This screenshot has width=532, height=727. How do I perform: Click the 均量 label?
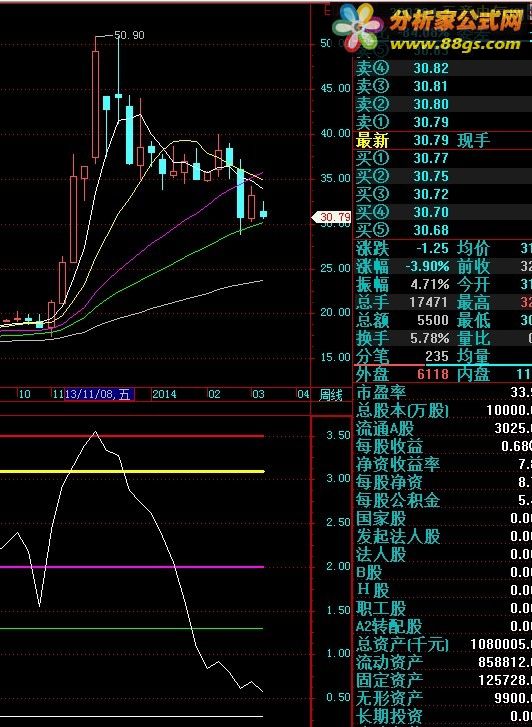[473, 356]
